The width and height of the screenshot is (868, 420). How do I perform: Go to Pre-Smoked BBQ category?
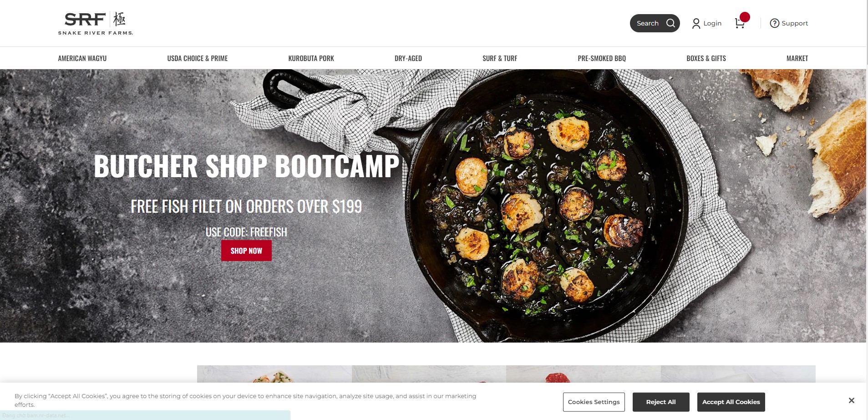click(x=602, y=58)
